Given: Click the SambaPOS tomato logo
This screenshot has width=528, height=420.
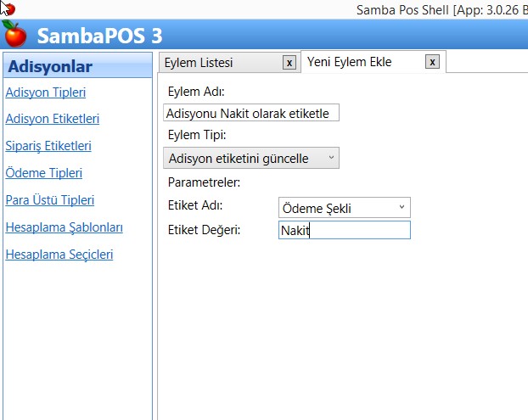Looking at the screenshot, I should (x=14, y=36).
